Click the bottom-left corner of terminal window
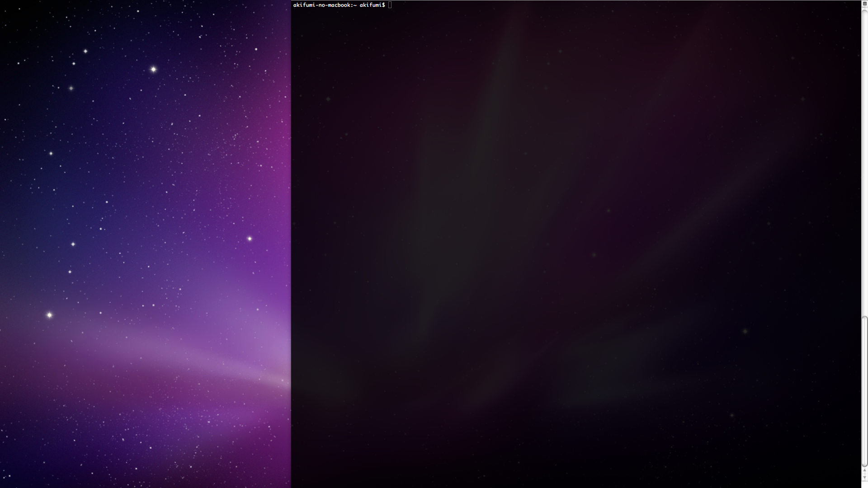The width and height of the screenshot is (868, 488). pos(292,487)
